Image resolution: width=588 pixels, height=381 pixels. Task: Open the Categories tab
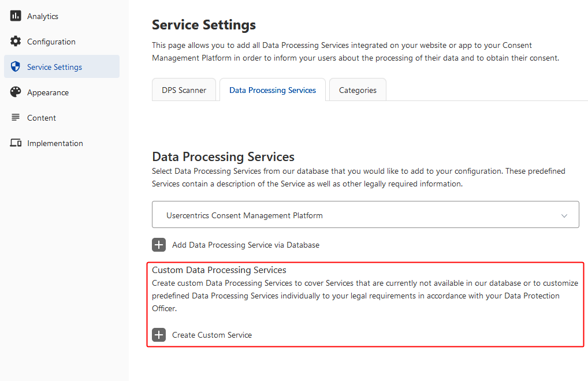[x=358, y=90]
